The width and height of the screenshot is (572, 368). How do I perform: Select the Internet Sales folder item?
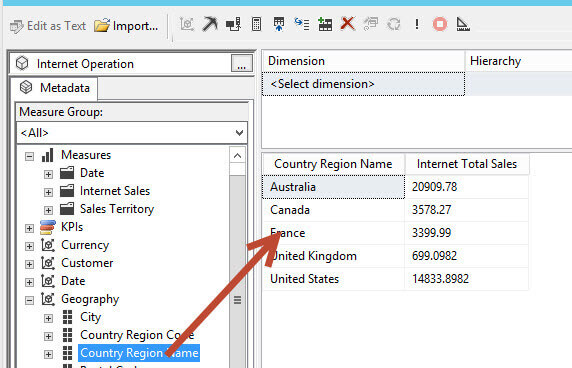coord(115,191)
